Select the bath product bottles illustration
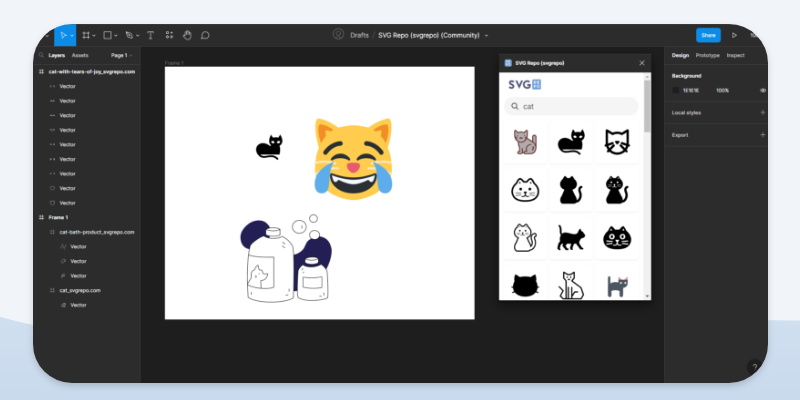The width and height of the screenshot is (800, 400). [286, 258]
